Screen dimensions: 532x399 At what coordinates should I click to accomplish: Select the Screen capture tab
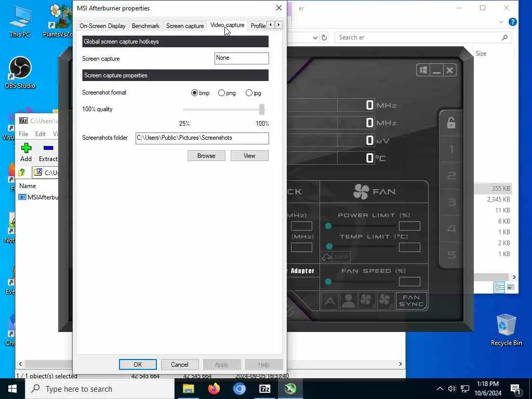pyautogui.click(x=185, y=26)
